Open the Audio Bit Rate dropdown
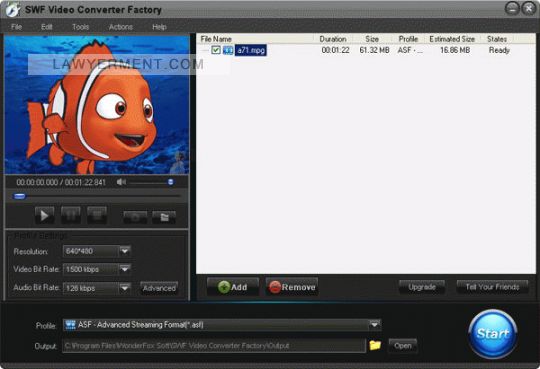Viewport: 540px width, 369px height. coord(125,287)
